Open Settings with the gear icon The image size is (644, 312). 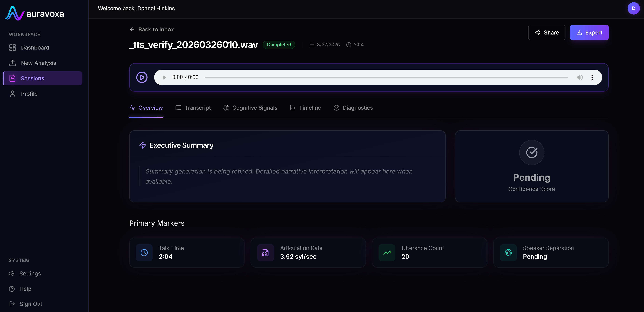point(12,274)
